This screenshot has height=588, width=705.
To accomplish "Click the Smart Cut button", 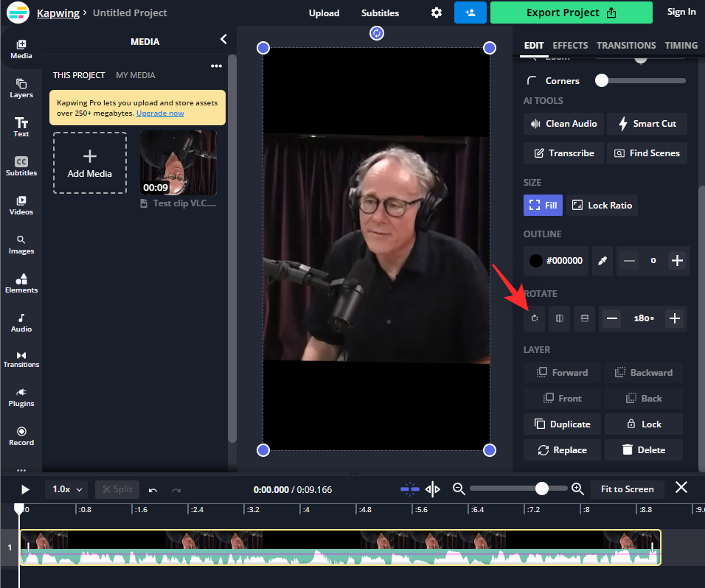I will click(647, 124).
